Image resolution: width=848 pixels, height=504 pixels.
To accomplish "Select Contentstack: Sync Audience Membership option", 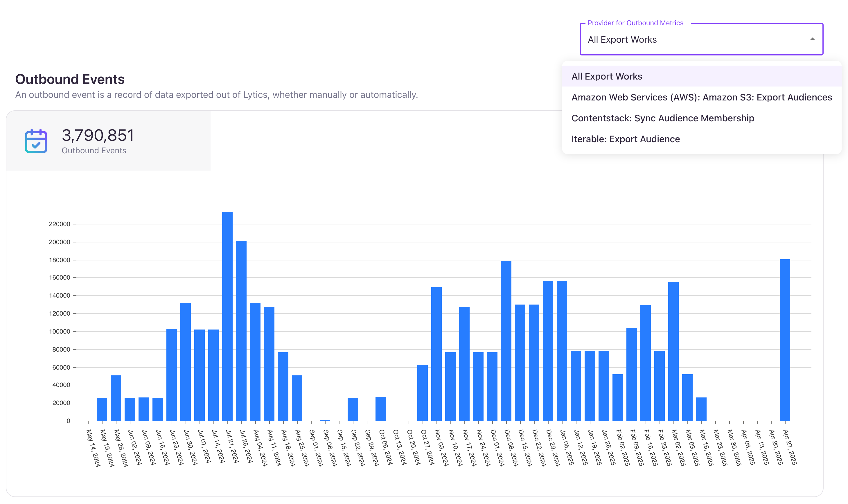I will pyautogui.click(x=662, y=118).
